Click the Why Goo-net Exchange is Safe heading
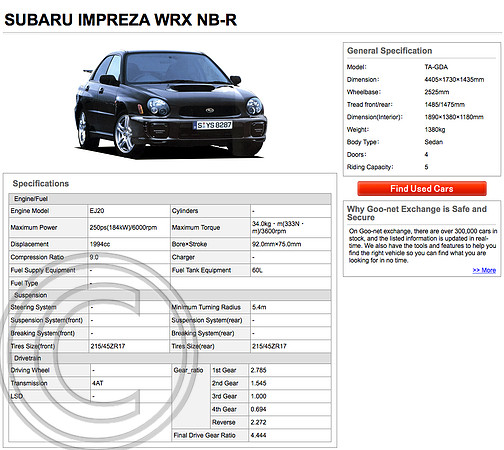504x450 pixels. 417,213
